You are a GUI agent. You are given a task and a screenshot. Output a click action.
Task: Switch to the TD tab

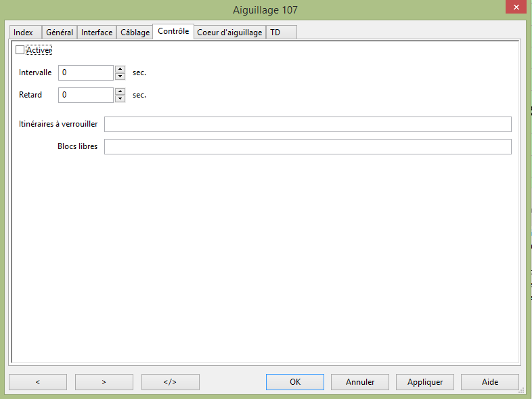[275, 33]
